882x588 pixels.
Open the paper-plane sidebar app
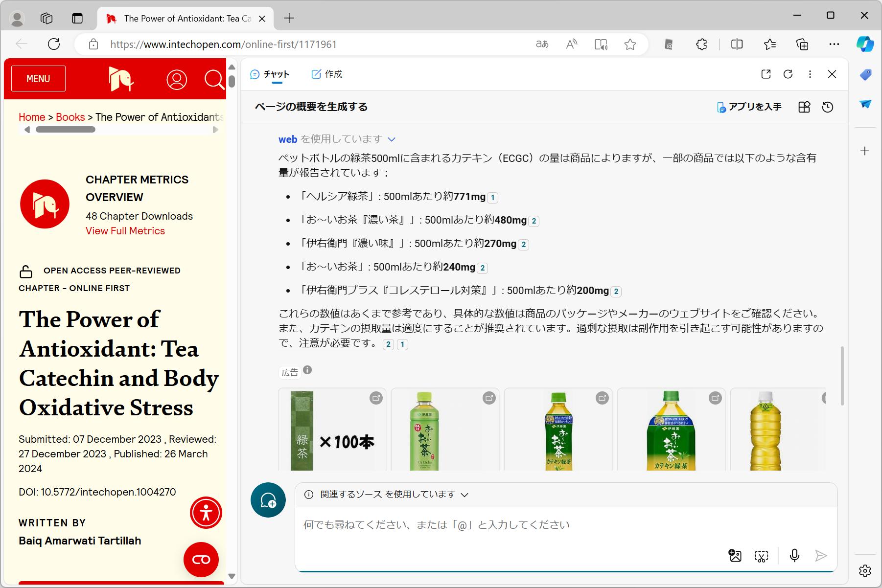click(865, 104)
